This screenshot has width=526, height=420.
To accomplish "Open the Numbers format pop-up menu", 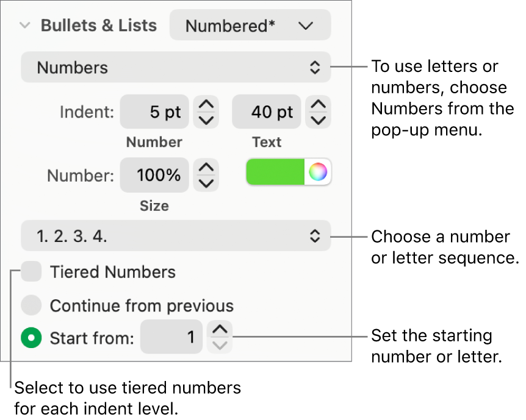I will point(176,67).
